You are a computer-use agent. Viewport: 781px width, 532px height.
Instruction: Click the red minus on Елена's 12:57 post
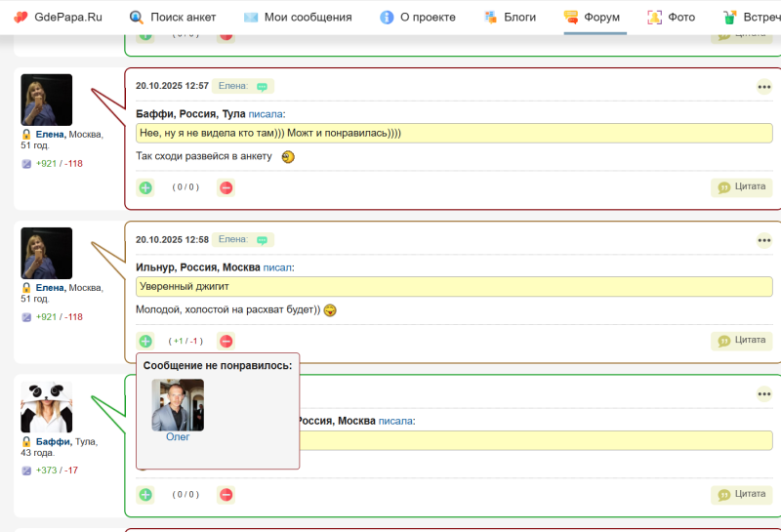click(x=226, y=187)
